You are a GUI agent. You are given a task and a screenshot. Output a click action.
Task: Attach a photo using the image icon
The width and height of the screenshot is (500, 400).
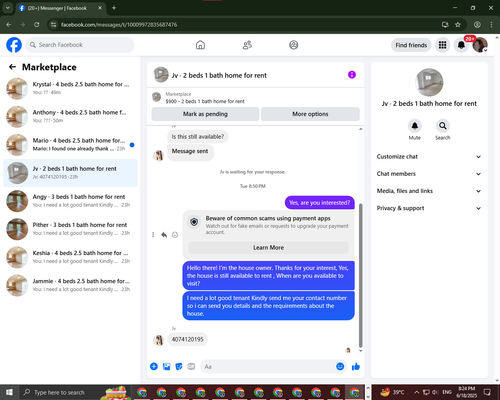pos(166,367)
